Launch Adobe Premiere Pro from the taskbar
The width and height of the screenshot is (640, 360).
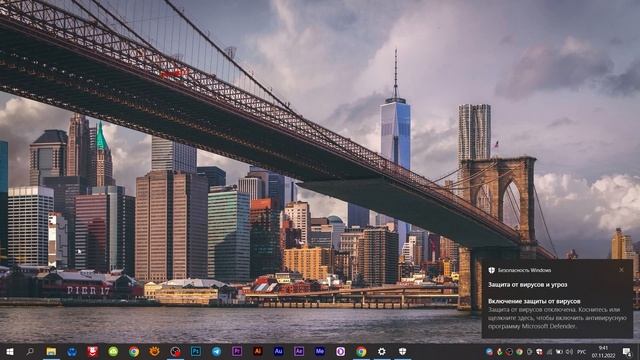(x=237, y=351)
